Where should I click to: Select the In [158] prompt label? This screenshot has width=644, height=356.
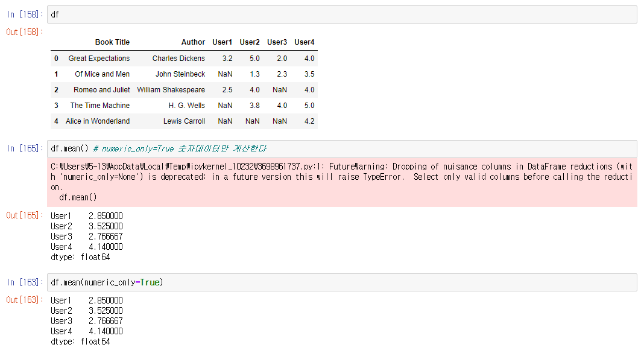(25, 14)
